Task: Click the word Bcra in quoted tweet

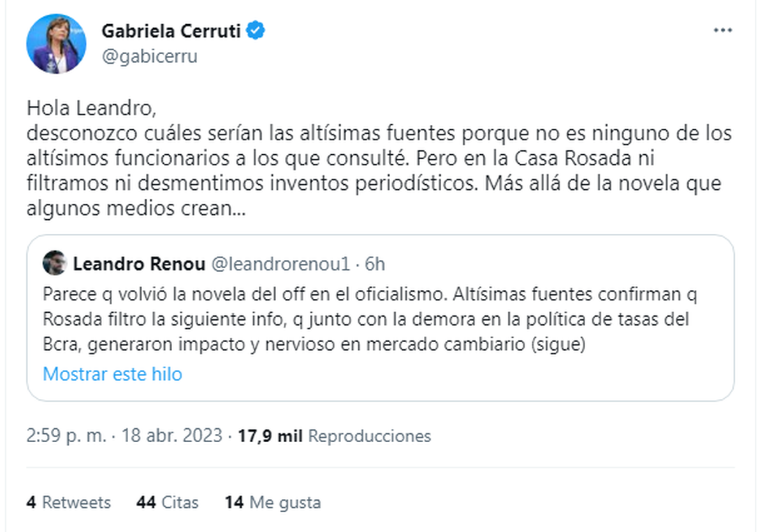Action: [61, 344]
